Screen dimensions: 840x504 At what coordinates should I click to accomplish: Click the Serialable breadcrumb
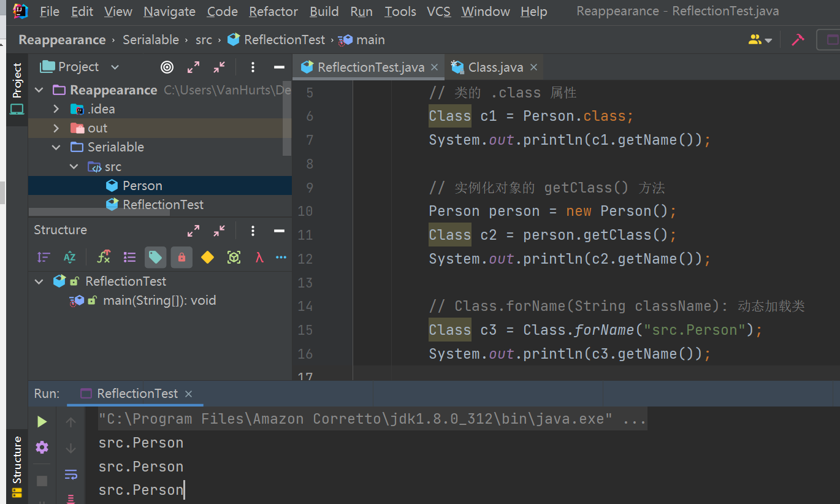151,40
